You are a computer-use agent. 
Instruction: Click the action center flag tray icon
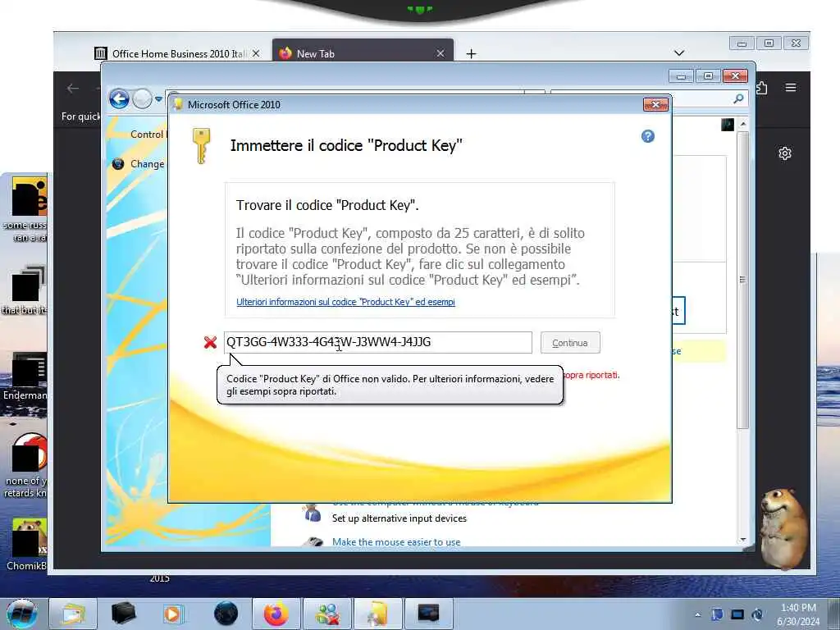pyautogui.click(x=717, y=614)
